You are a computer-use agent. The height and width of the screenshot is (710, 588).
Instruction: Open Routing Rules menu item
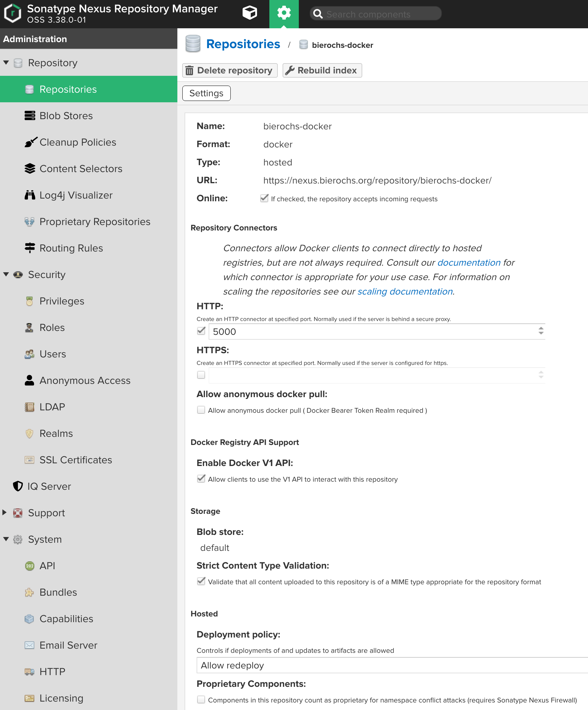pyautogui.click(x=88, y=248)
